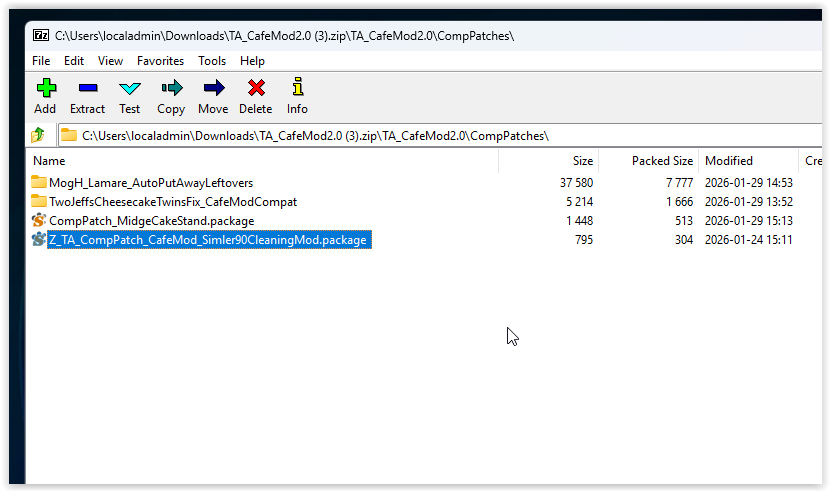This screenshot has width=830, height=492.
Task: Click modified date 2026-01-24 15:11
Action: (x=748, y=240)
